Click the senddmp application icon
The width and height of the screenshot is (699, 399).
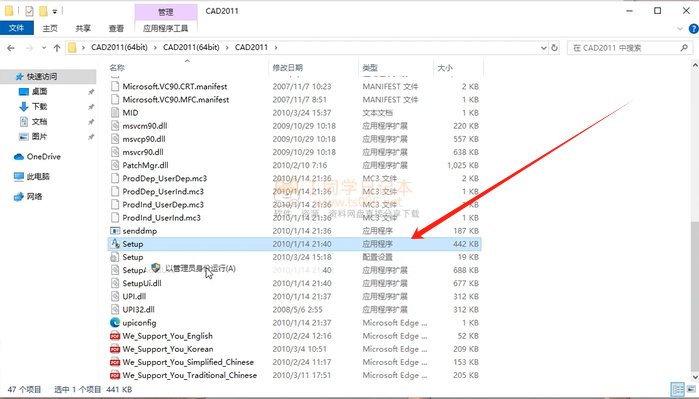point(115,231)
